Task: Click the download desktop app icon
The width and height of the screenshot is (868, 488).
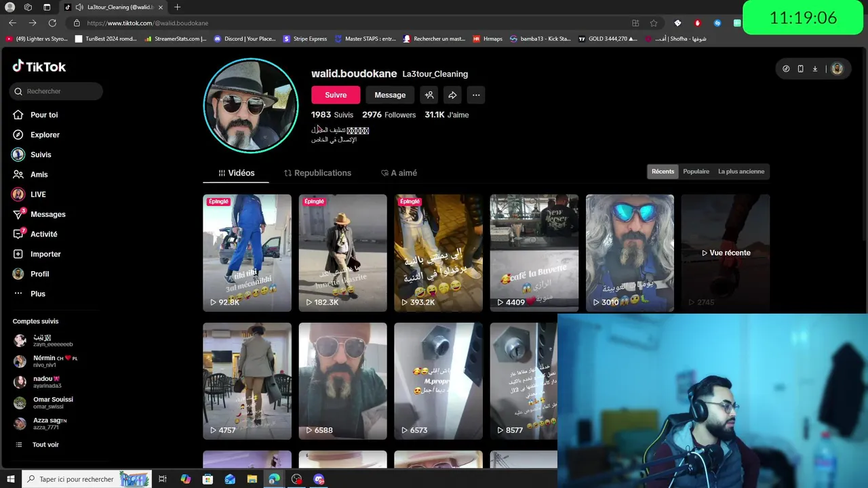Action: coord(815,68)
